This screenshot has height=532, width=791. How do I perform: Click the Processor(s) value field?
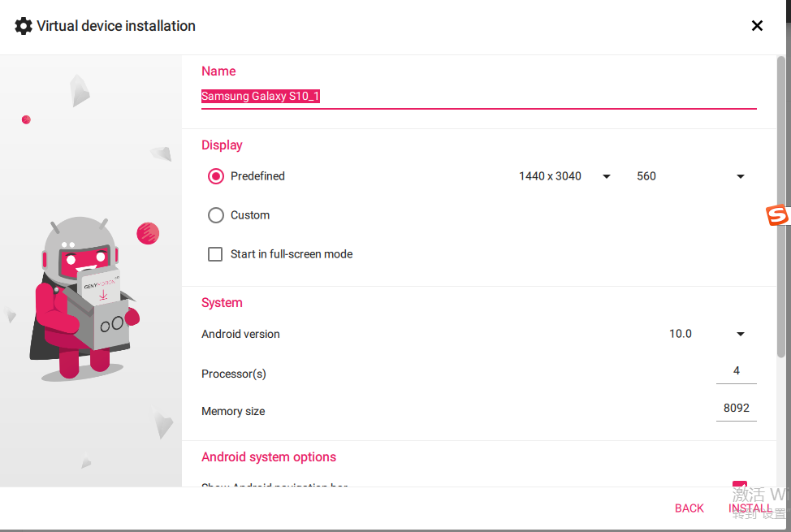(x=736, y=371)
